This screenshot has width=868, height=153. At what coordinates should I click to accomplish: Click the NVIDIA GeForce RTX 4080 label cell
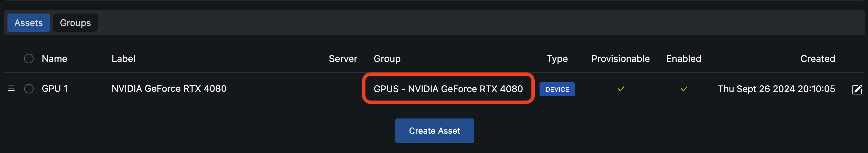[x=169, y=88]
